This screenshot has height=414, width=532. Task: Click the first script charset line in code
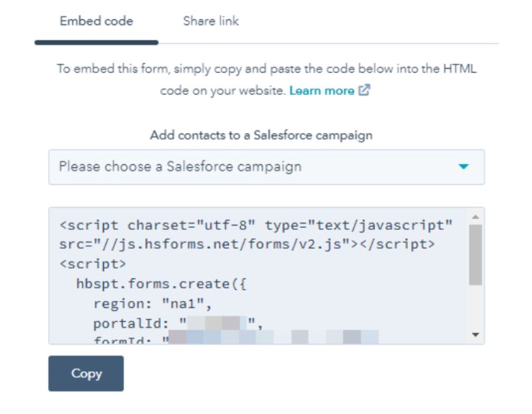click(256, 225)
